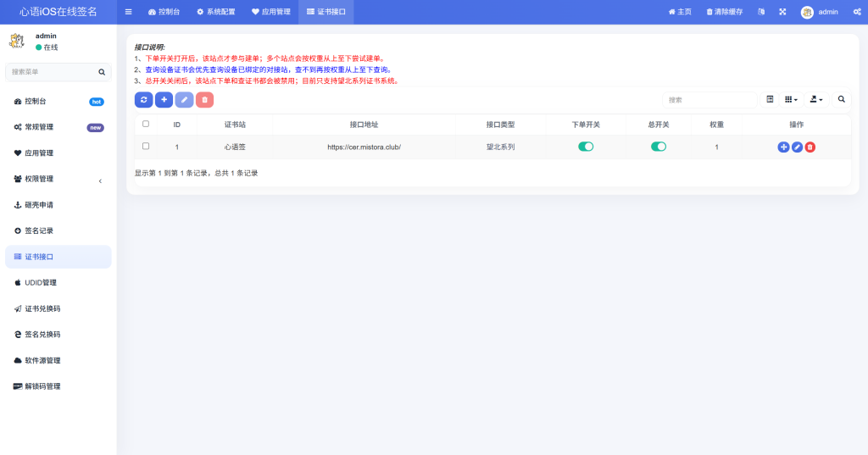Image resolution: width=868 pixels, height=455 pixels.
Task: Open 签名记录 in the sidebar
Action: [x=58, y=230]
